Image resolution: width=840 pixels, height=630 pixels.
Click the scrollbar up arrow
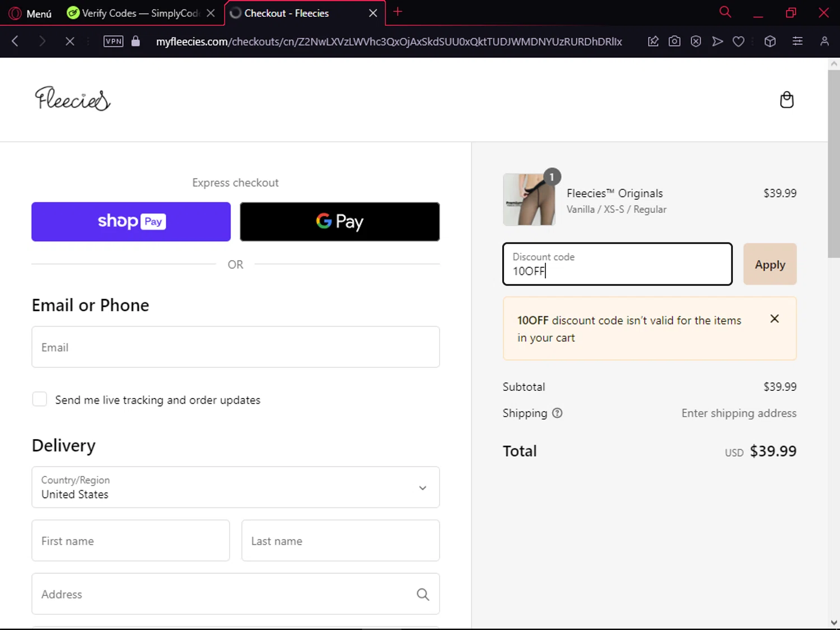pos(833,64)
